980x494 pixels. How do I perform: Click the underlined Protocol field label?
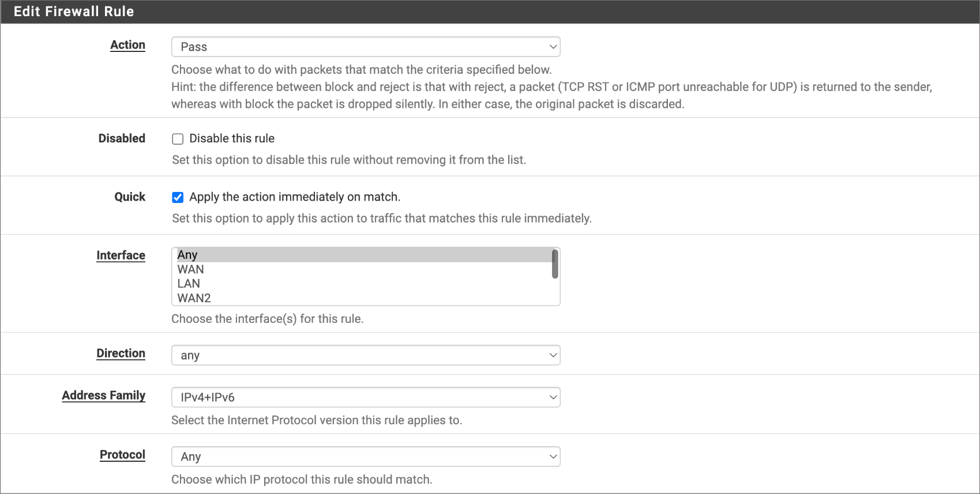tap(122, 455)
